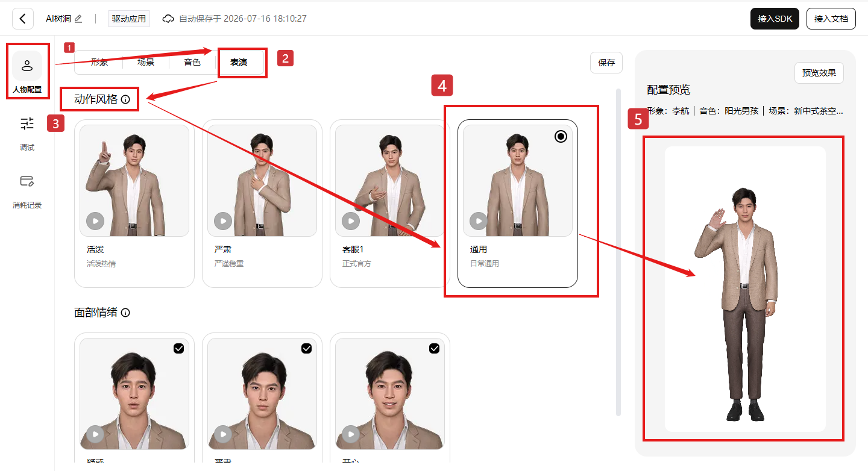Viewport: 868px width, 471px height.
Task: Click the 严谨稳重 description text
Action: coord(229,264)
